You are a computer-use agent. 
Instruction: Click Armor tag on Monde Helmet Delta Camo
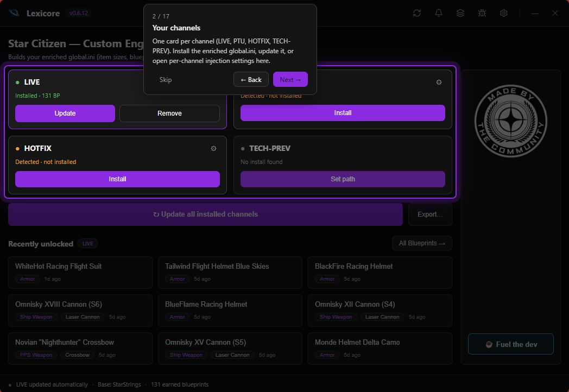(327, 355)
